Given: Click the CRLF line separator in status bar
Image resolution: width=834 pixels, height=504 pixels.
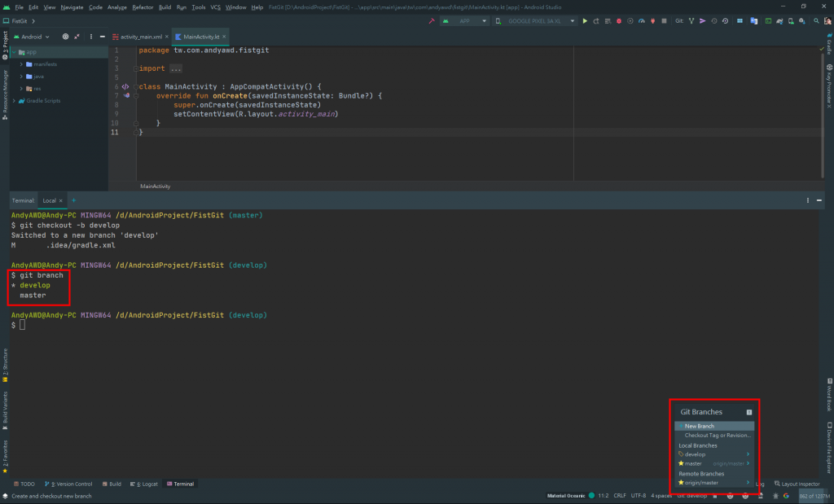Looking at the screenshot, I should coord(620,496).
